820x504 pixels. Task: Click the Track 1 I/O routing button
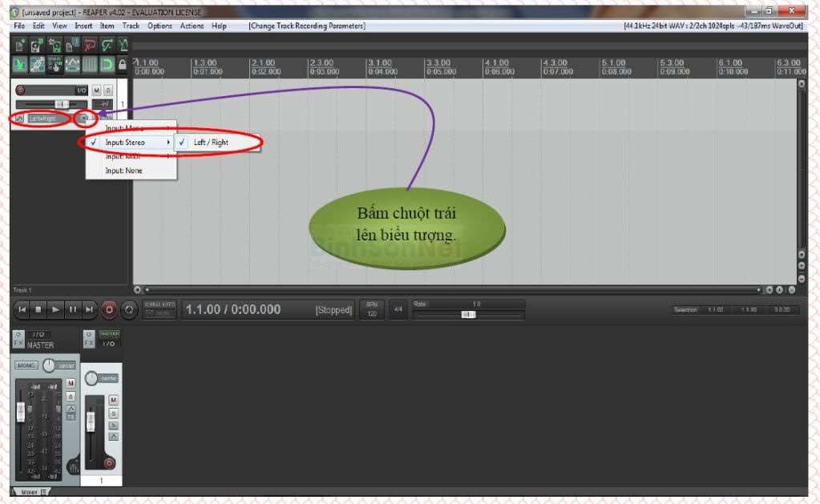tap(81, 91)
